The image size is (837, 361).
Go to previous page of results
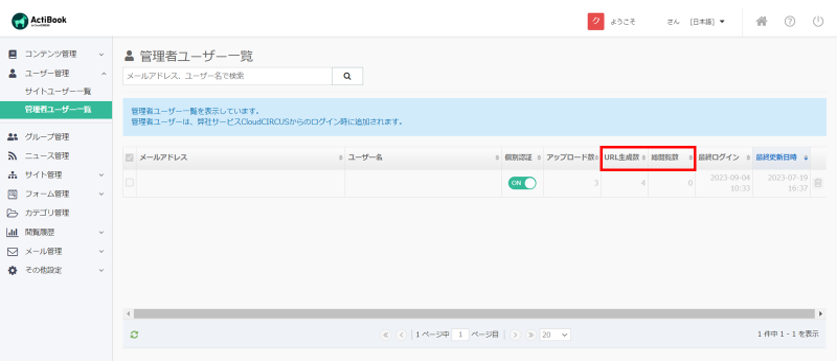click(401, 335)
